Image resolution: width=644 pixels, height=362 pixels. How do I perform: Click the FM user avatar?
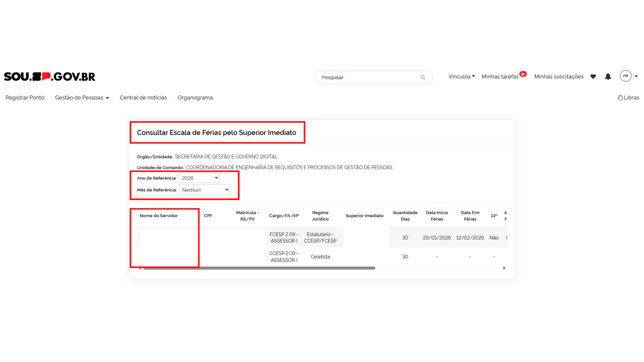pyautogui.click(x=626, y=76)
